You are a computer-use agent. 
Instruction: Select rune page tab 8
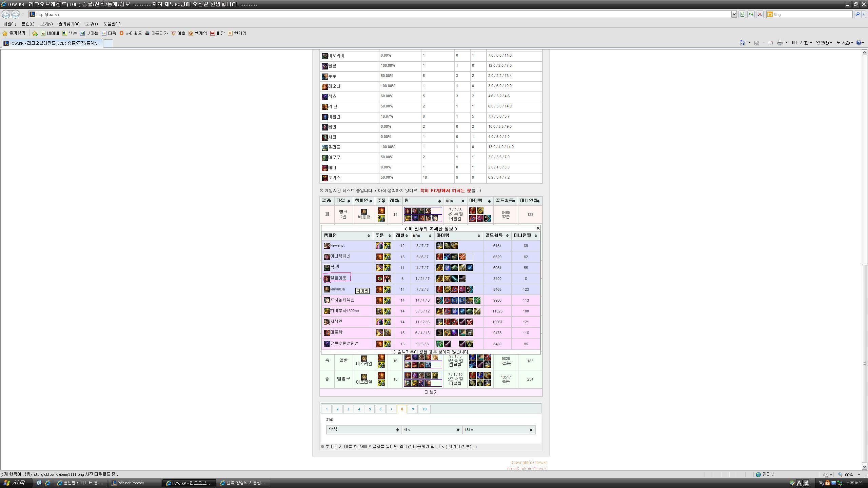(x=402, y=409)
